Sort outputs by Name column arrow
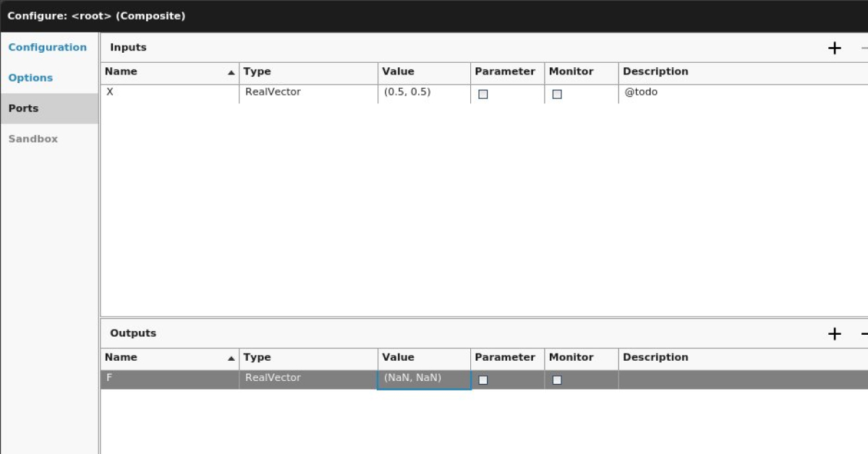 (231, 358)
